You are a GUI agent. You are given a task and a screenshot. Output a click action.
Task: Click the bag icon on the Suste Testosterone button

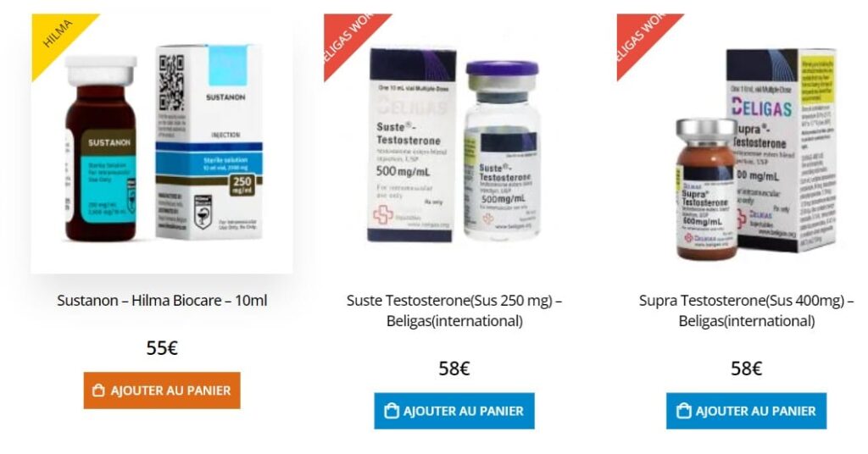click(392, 411)
